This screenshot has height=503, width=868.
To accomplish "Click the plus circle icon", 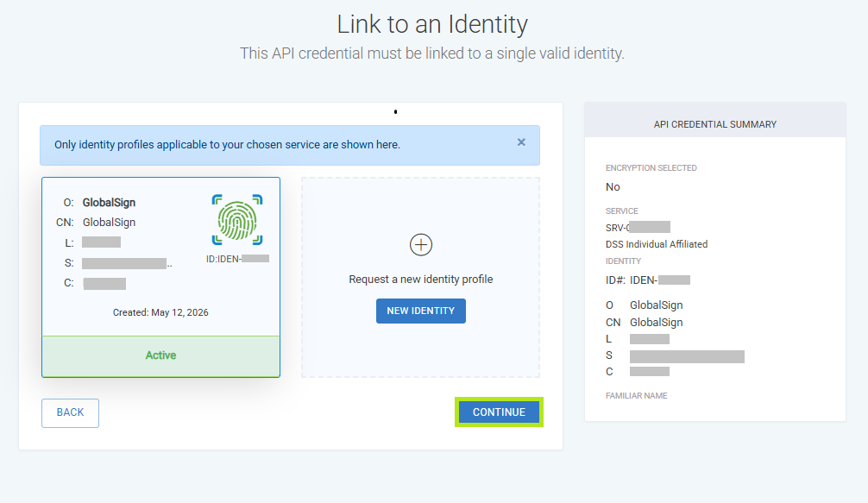I will click(x=421, y=244).
